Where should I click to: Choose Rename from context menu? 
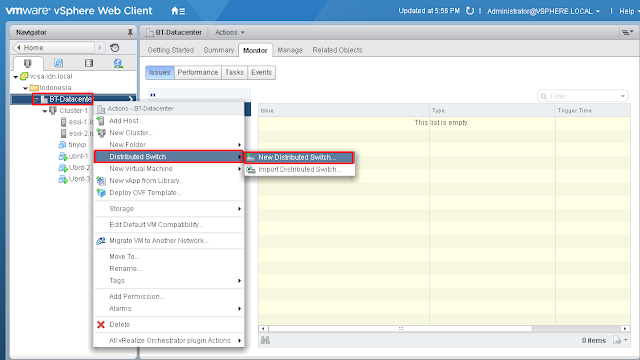pyautogui.click(x=169, y=269)
